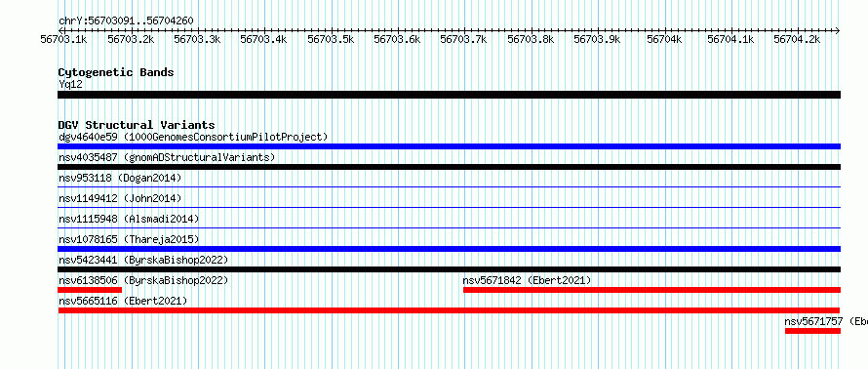
Task: Click the chrY:56703091..56704260 coordinate label
Action: point(126,21)
